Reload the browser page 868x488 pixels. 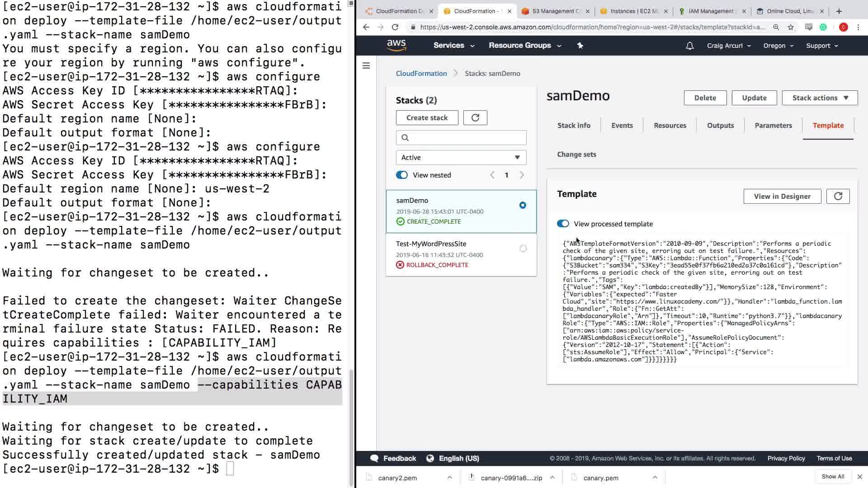(x=395, y=27)
